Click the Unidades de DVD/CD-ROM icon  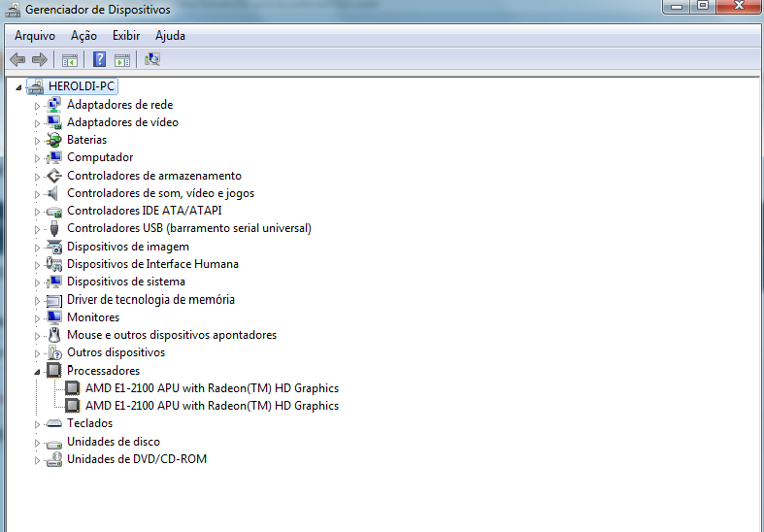54,459
